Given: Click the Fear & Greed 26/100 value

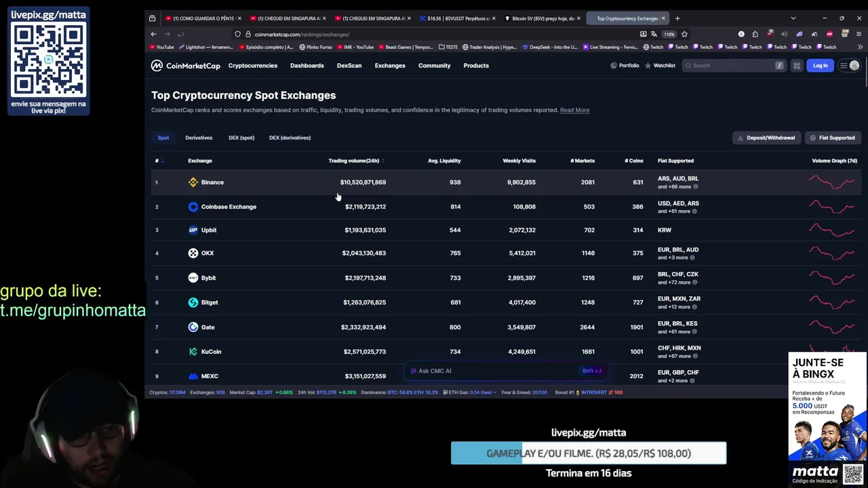Looking at the screenshot, I should coord(540,392).
